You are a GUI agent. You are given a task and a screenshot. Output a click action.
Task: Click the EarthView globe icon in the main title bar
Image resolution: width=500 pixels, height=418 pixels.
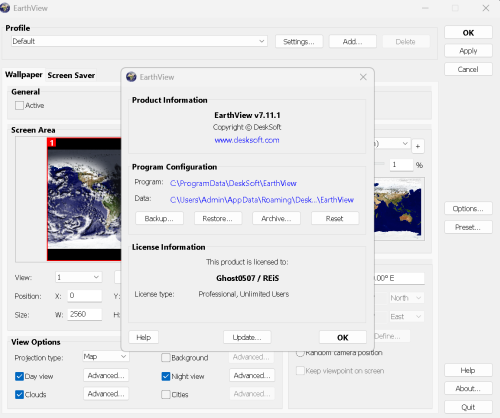pos(5,8)
